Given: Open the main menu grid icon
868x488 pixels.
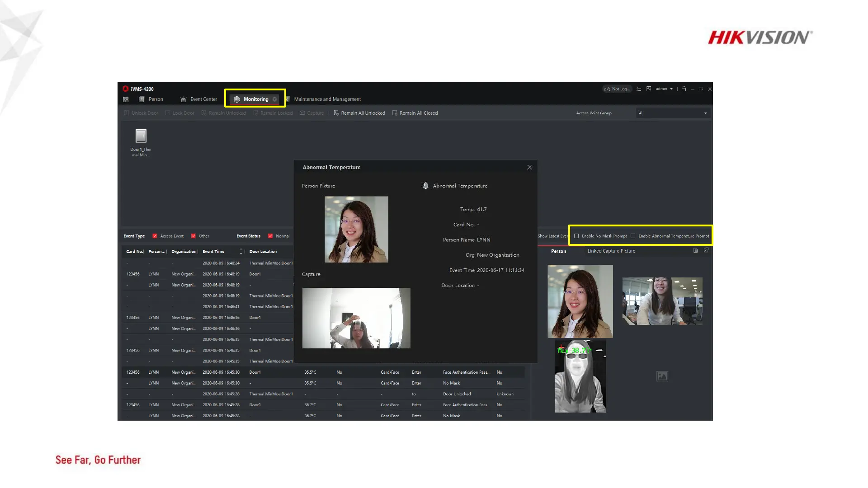Looking at the screenshot, I should 126,99.
